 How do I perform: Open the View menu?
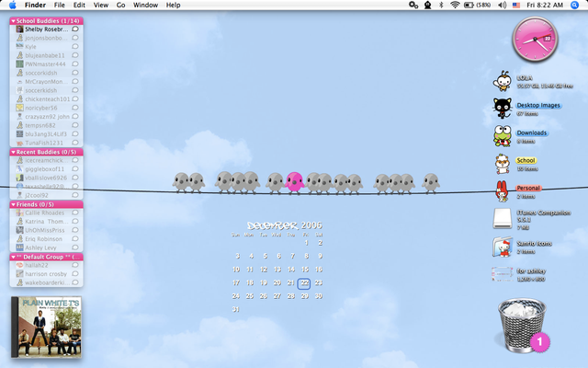click(x=100, y=5)
